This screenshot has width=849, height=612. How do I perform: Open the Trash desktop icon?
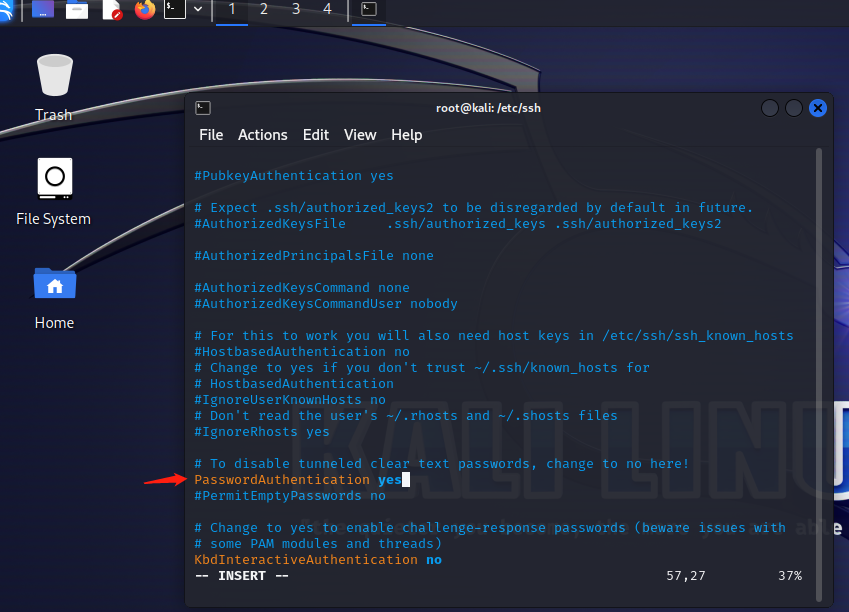tap(54, 78)
